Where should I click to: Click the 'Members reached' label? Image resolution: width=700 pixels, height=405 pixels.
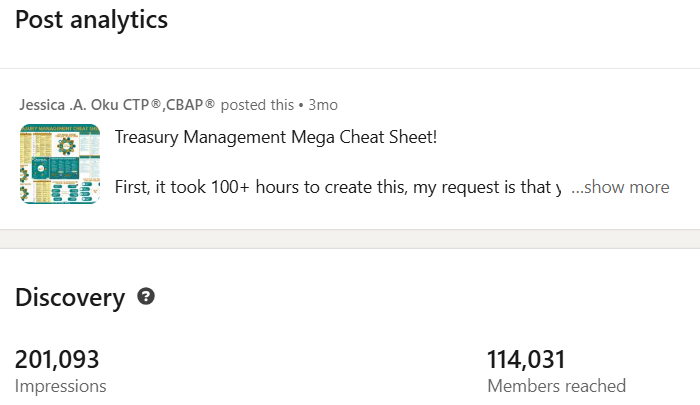pyautogui.click(x=556, y=385)
